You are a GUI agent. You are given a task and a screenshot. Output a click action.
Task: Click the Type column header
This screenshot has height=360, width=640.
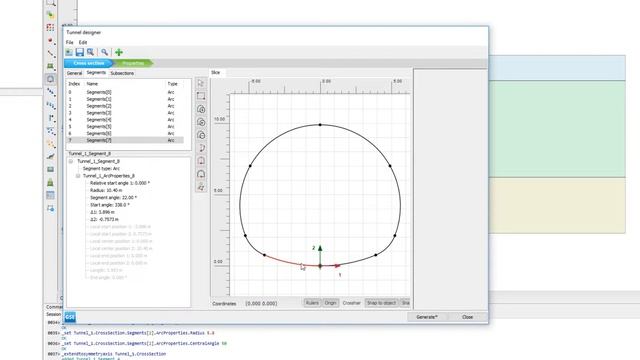click(173, 84)
